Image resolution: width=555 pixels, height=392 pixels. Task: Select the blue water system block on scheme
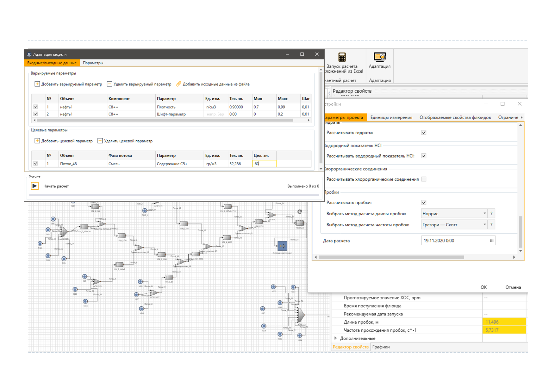pyautogui.click(x=282, y=246)
